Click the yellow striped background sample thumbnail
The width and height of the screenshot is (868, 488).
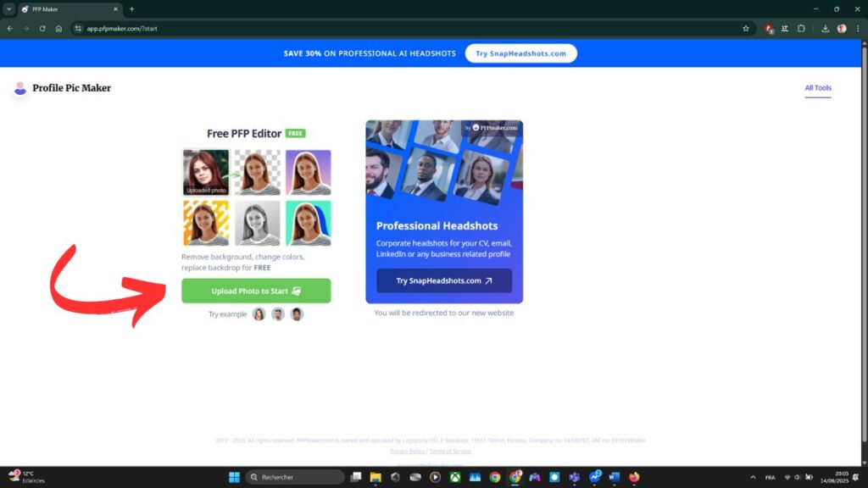pos(206,223)
